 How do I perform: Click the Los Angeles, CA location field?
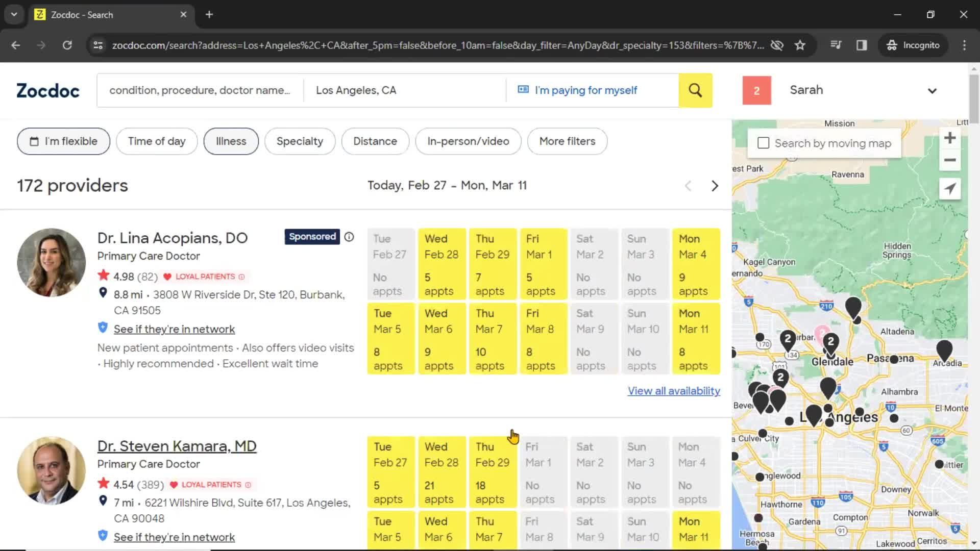(405, 90)
